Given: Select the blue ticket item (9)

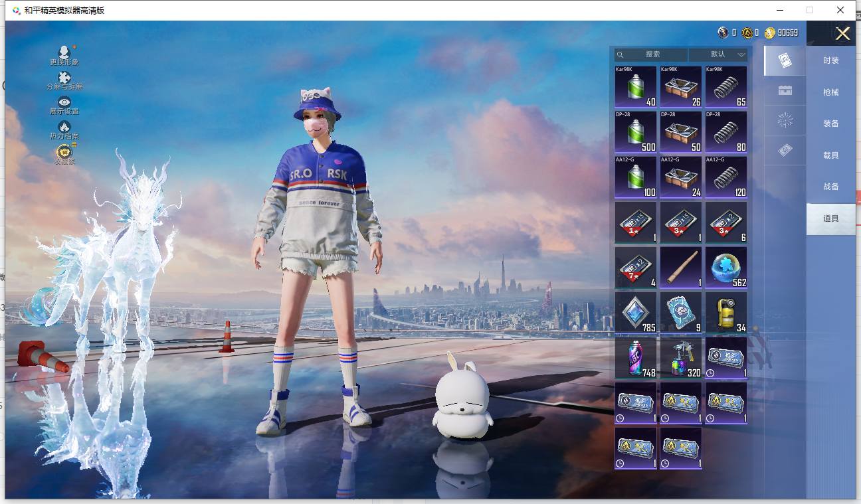Looking at the screenshot, I should click(x=681, y=313).
